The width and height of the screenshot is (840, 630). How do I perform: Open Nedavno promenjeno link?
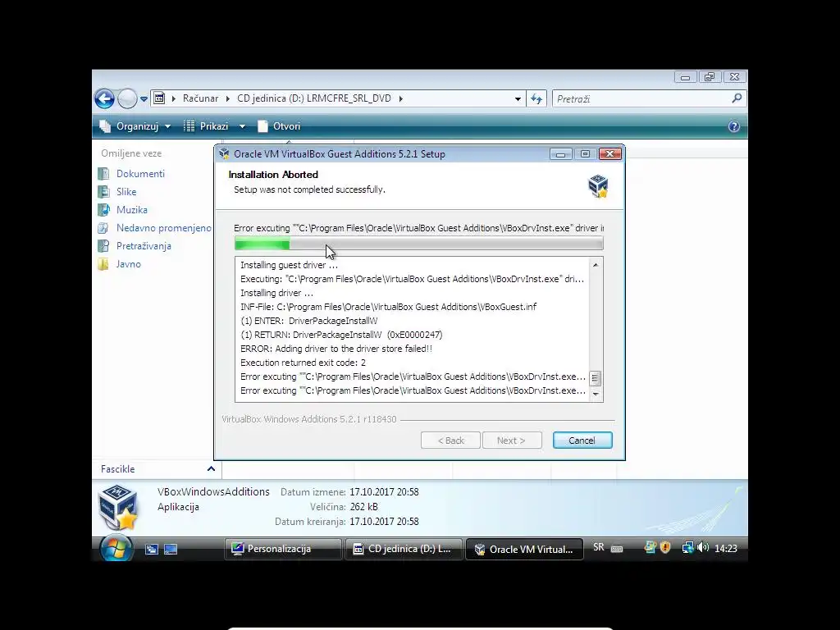[x=164, y=228]
